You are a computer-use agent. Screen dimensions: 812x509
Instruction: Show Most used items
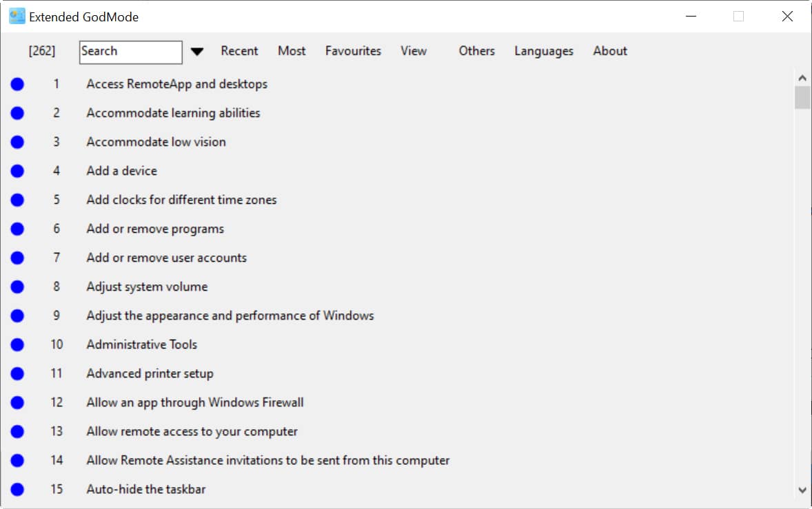pyautogui.click(x=292, y=51)
